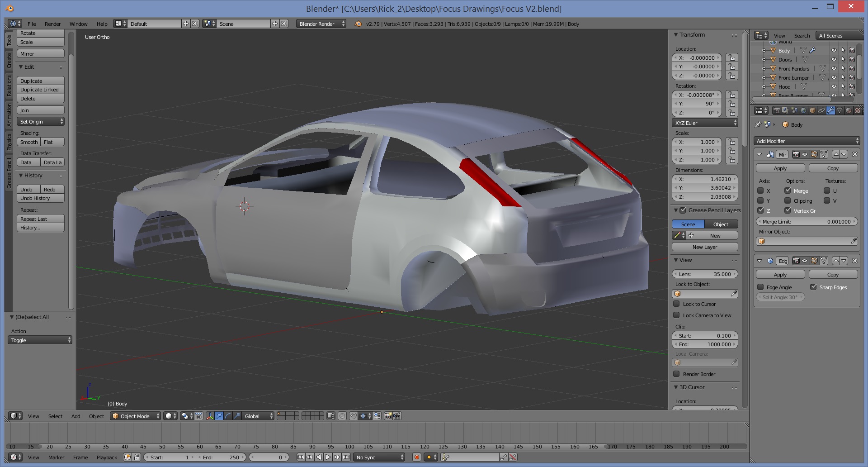
Task: Select the scale manipulator icon
Action: click(237, 416)
